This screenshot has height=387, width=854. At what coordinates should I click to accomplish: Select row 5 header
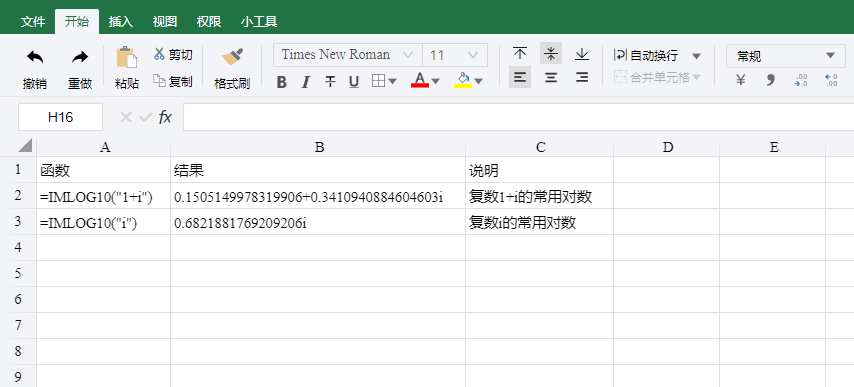(18, 273)
